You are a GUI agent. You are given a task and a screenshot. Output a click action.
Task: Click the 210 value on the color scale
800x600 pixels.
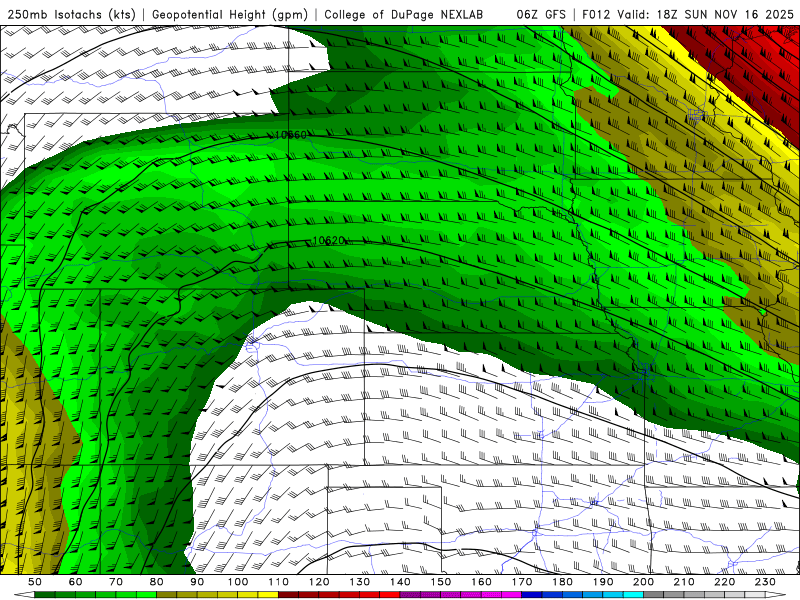tap(684, 582)
